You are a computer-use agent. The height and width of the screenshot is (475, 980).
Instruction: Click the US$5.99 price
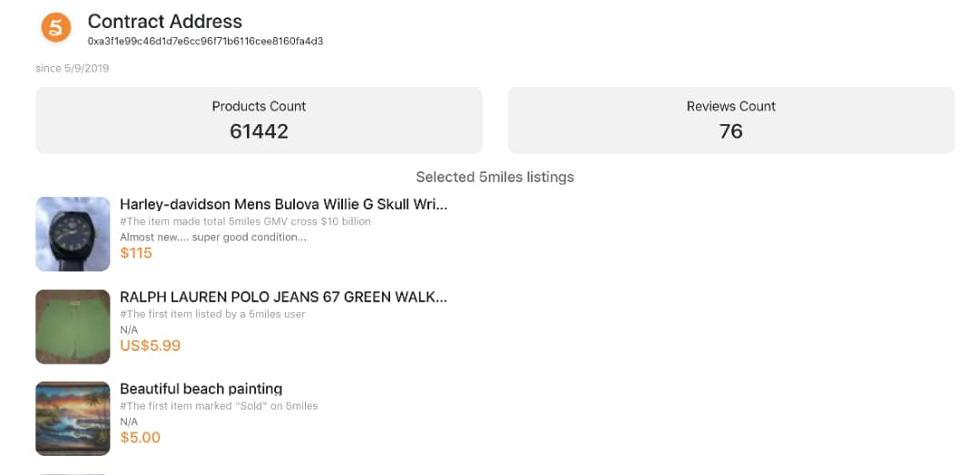(x=150, y=345)
